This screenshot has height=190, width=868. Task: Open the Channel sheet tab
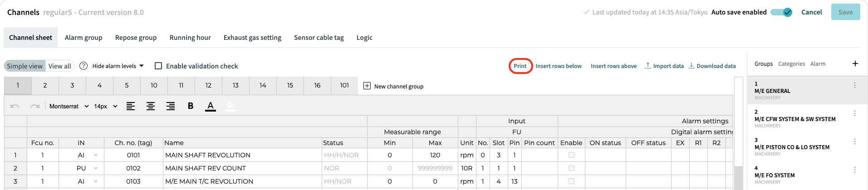pos(30,38)
